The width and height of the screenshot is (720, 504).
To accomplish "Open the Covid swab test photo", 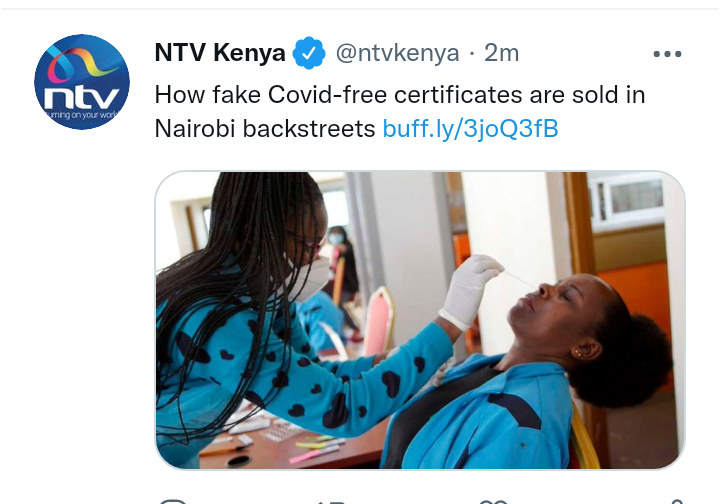I will (420, 320).
